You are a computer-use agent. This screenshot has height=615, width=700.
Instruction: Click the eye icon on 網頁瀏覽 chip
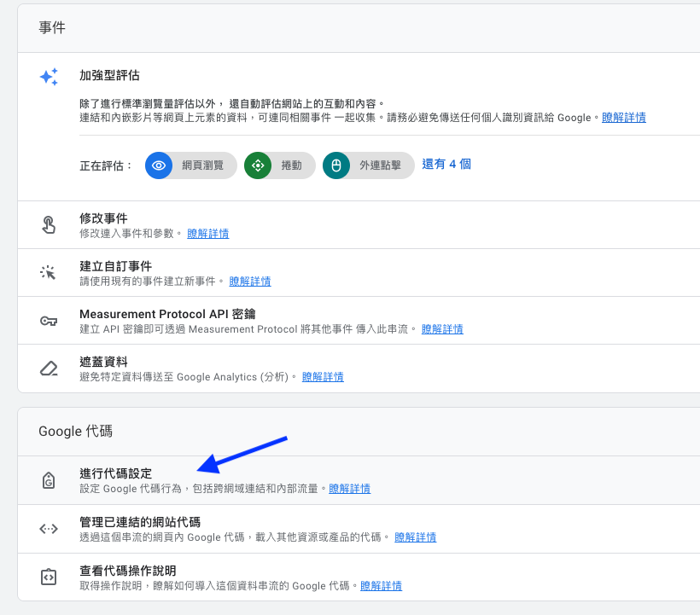159,165
